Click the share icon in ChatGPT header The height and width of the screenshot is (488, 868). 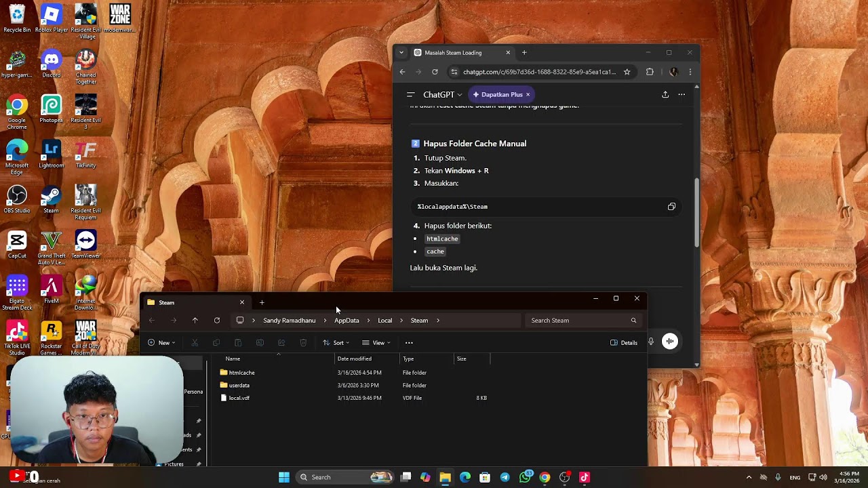665,94
